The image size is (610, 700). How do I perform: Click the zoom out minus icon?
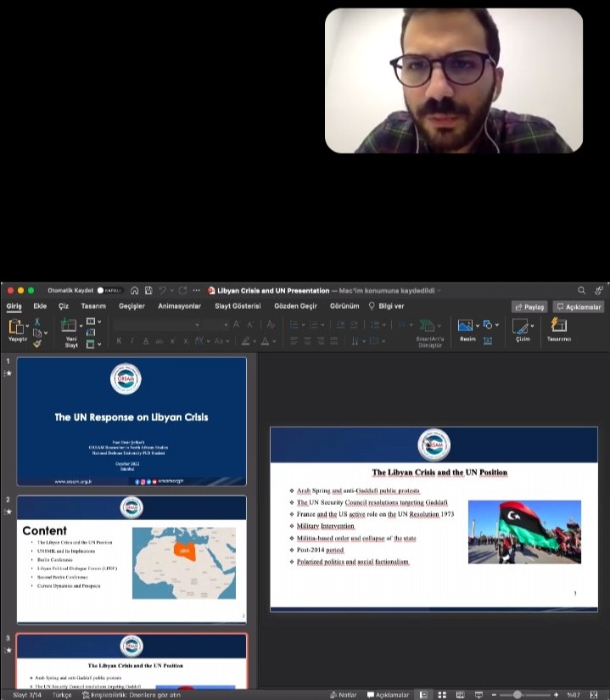point(494,695)
